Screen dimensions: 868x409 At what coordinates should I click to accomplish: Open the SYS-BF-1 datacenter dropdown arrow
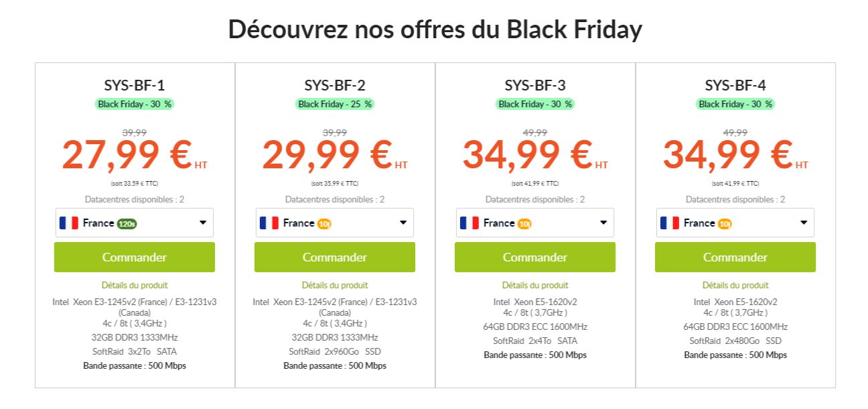point(203,223)
